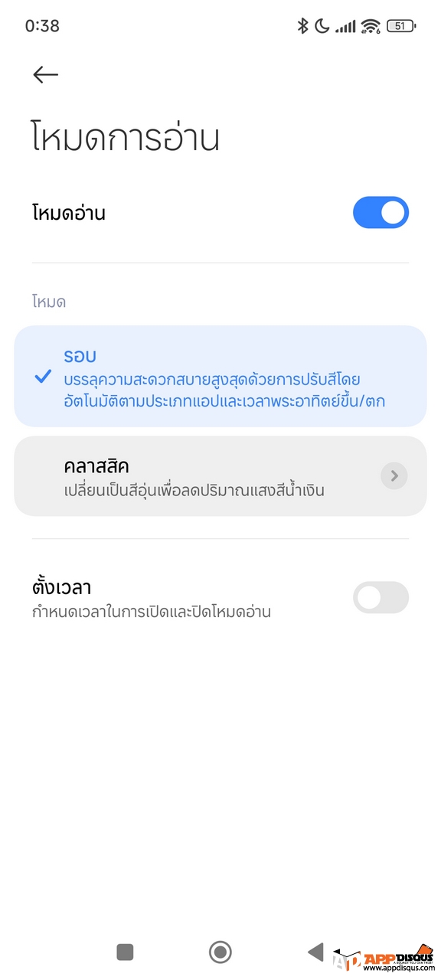This screenshot has width=441, height=980.
Task: Disable the โหมดอ่าน toggle switch
Action: (x=381, y=213)
